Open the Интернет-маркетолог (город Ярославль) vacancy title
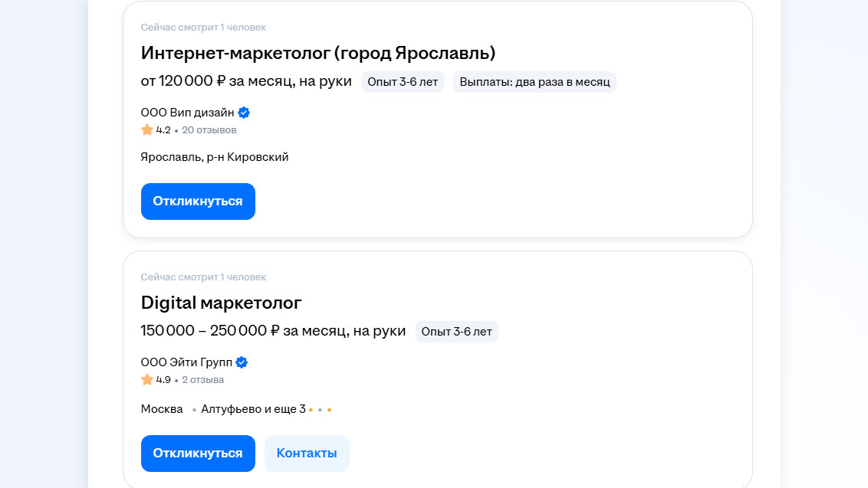The height and width of the screenshot is (488, 868). click(x=318, y=53)
